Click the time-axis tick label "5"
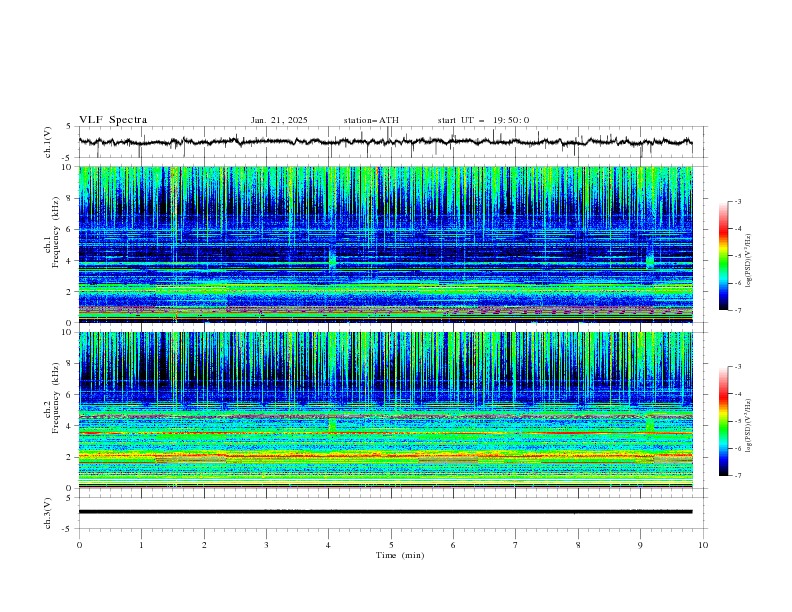The height and width of the screenshot is (612, 792). [x=391, y=545]
